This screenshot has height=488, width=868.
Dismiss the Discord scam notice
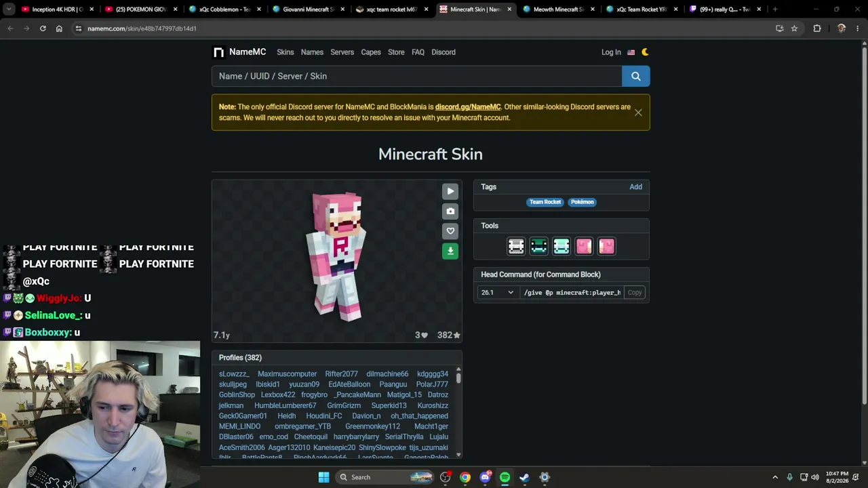638,113
